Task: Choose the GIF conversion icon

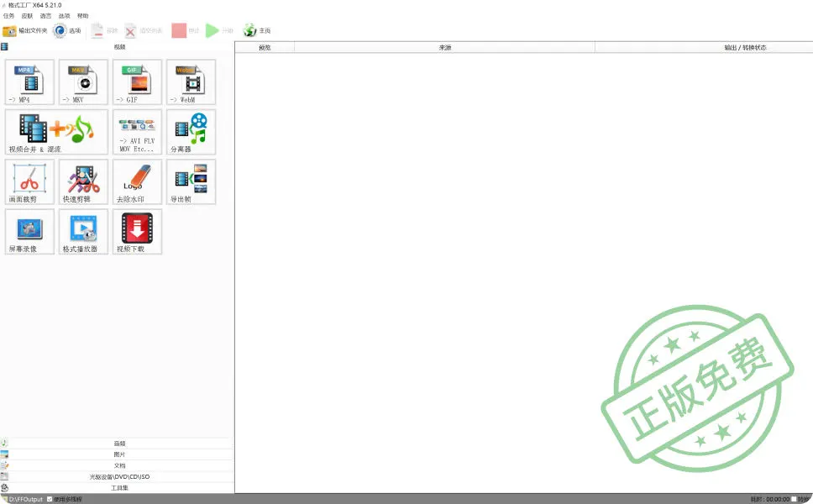Action: point(137,81)
